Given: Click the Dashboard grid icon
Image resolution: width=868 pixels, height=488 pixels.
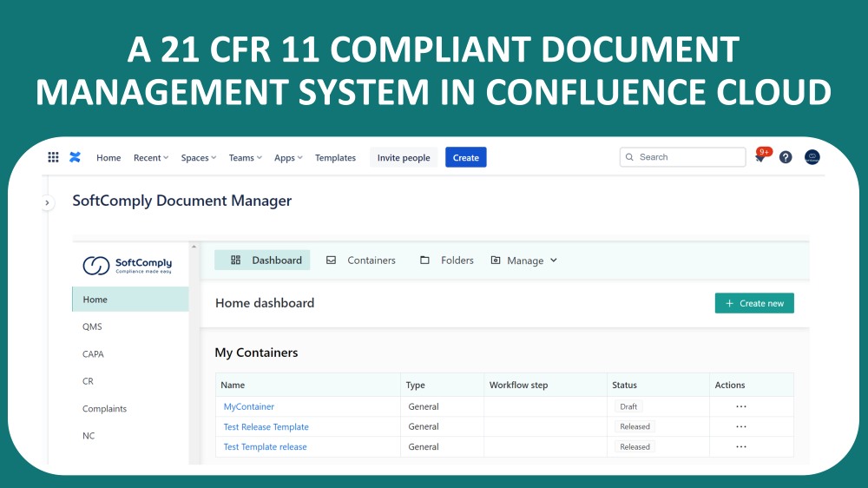Looking at the screenshot, I should (x=236, y=260).
